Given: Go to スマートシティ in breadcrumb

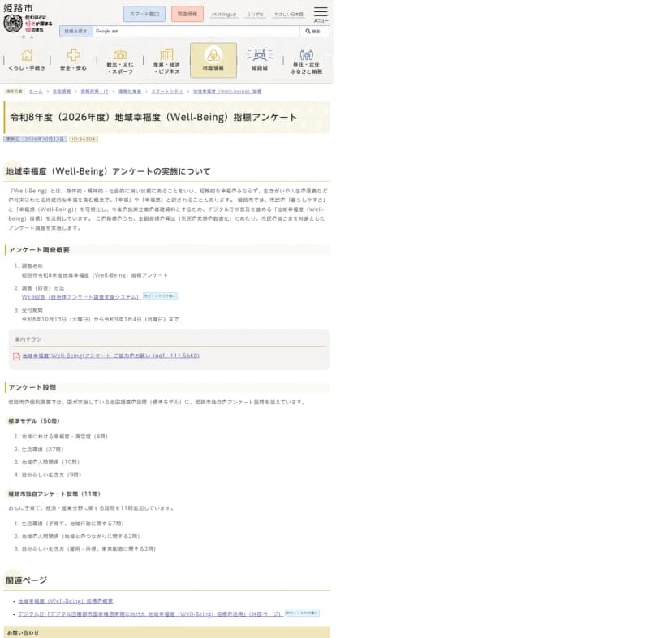Looking at the screenshot, I should 167,92.
